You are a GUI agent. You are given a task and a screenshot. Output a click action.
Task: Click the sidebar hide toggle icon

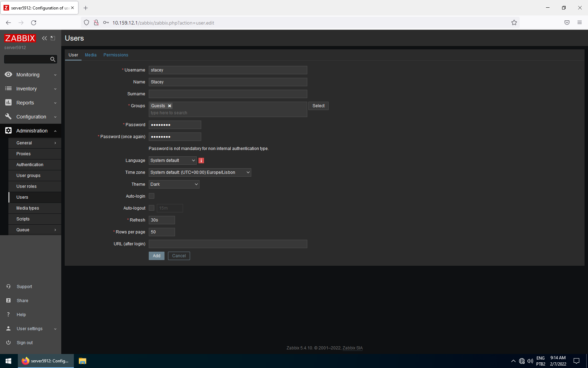pyautogui.click(x=53, y=38)
